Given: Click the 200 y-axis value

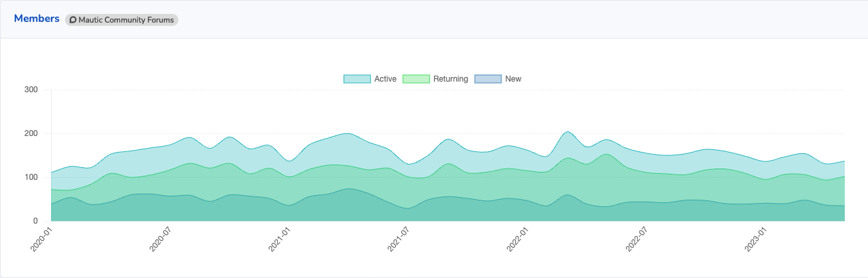Looking at the screenshot, I should [31, 133].
